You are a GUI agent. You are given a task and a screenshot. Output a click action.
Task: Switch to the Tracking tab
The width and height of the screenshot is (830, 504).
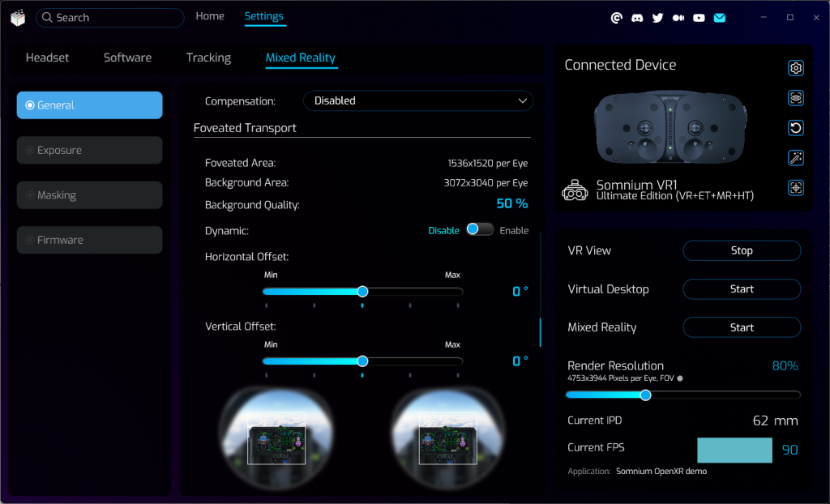tap(208, 58)
